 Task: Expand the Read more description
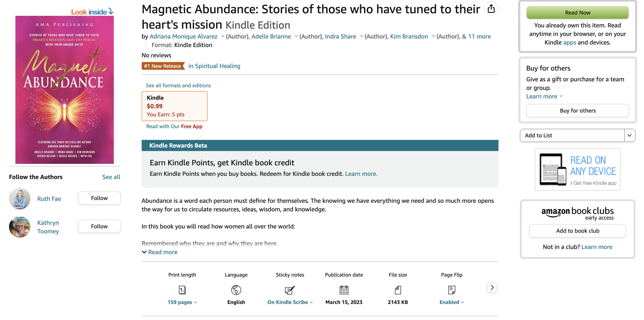coord(160,252)
